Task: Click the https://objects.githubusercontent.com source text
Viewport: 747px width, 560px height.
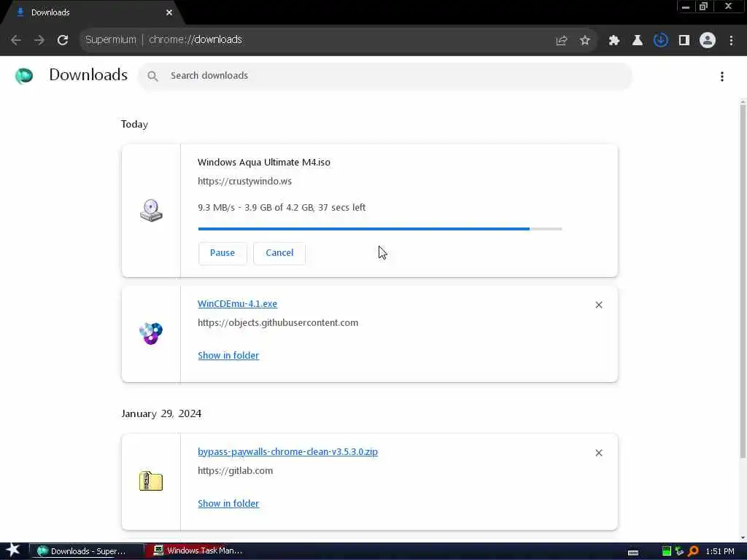Action: [278, 323]
